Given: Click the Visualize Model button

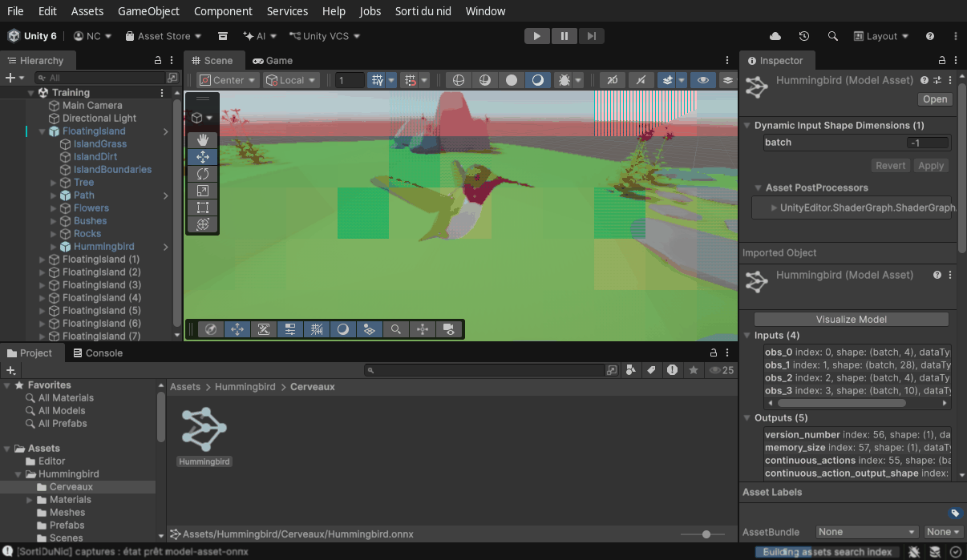Looking at the screenshot, I should (852, 319).
